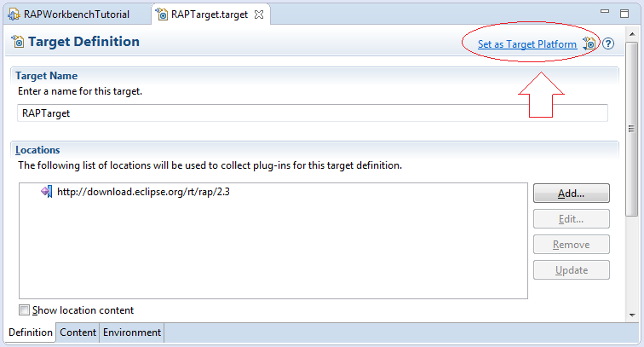Click the 'Enter a name for this target.' text

[80, 91]
